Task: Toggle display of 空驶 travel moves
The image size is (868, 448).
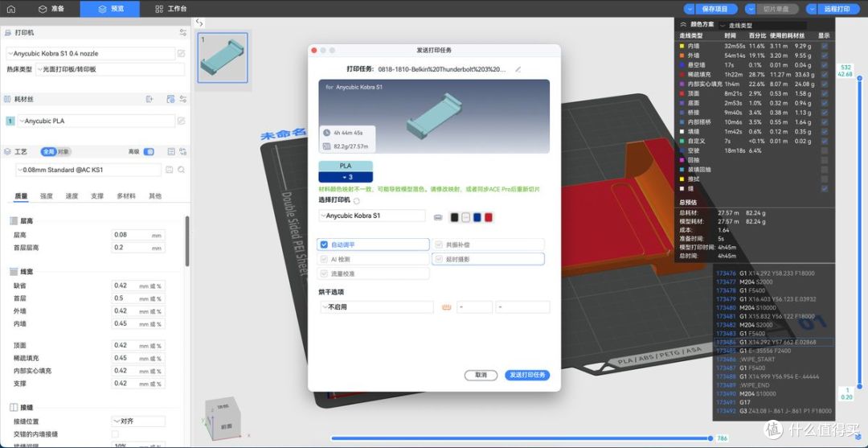Action: tap(825, 150)
